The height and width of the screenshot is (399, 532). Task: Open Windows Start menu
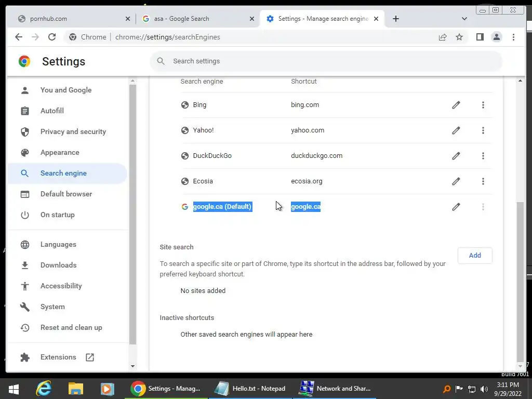tap(14, 389)
